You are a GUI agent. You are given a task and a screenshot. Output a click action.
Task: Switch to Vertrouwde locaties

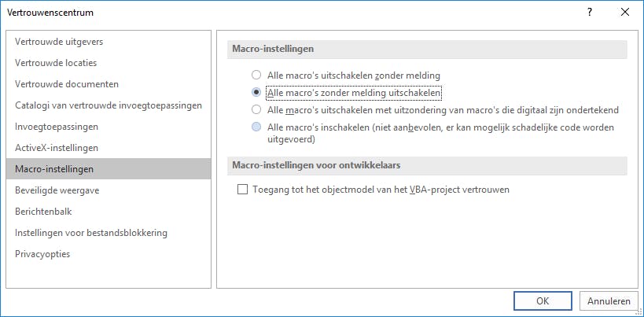click(56, 63)
